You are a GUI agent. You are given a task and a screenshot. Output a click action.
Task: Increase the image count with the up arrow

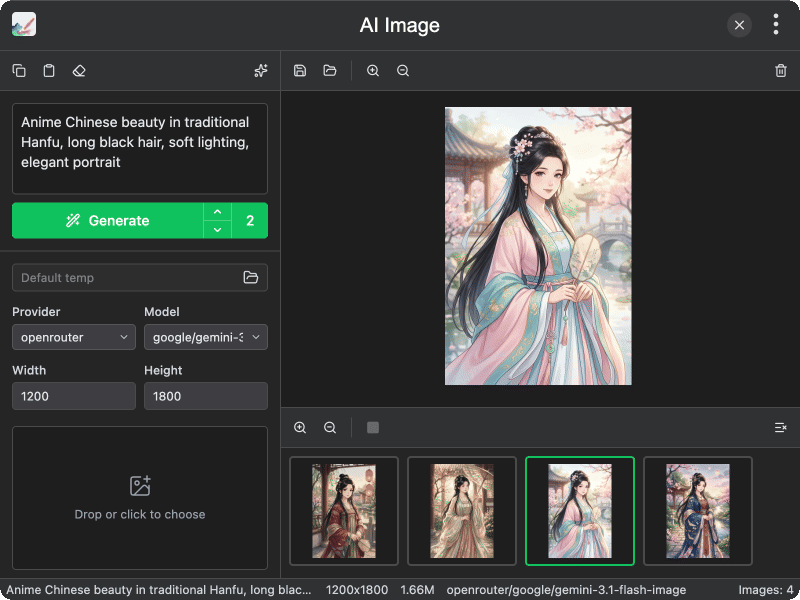click(x=217, y=212)
